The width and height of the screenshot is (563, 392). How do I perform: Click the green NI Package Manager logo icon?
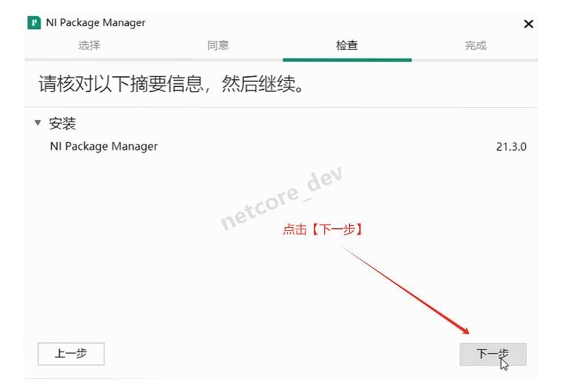(x=34, y=22)
